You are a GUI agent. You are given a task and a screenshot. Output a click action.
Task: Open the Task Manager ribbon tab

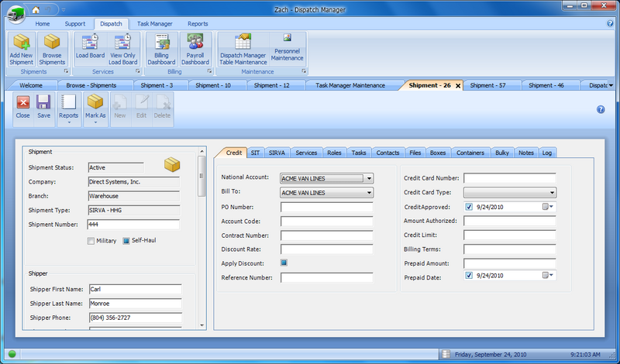pyautogui.click(x=154, y=24)
